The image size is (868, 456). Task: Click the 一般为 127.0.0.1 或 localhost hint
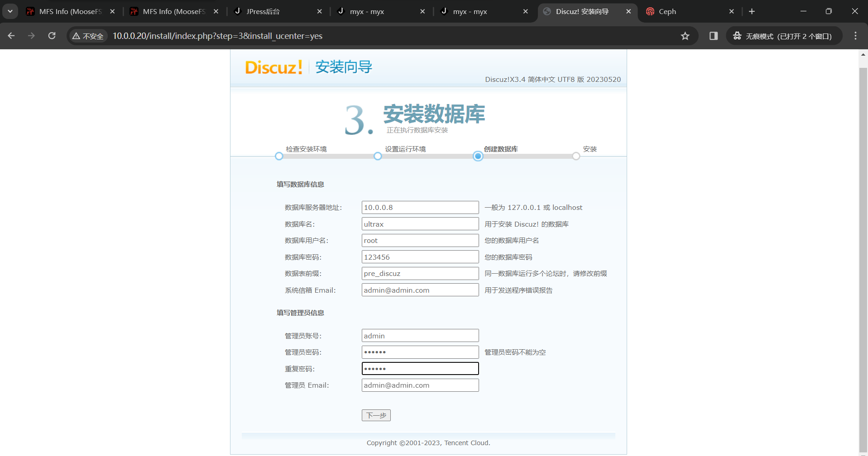tap(533, 207)
